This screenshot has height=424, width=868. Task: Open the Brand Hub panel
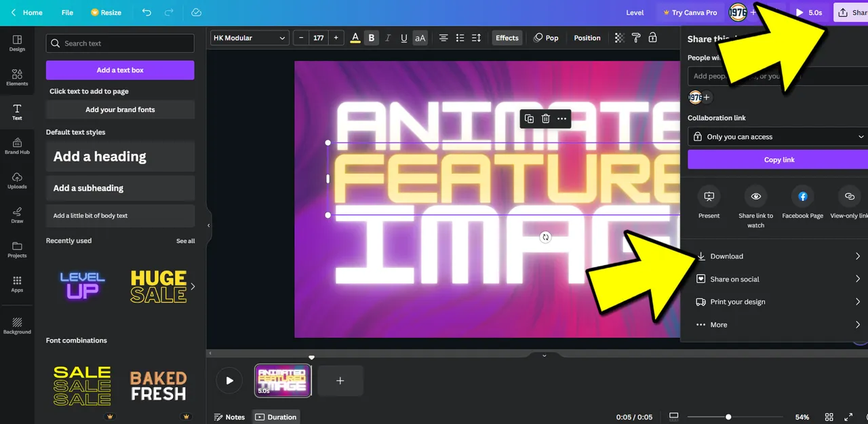pyautogui.click(x=17, y=147)
